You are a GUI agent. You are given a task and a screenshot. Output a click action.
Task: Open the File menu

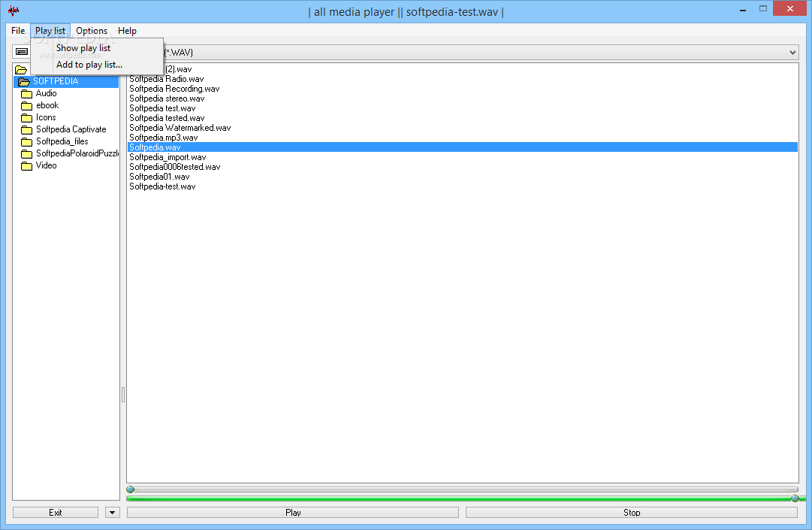18,31
